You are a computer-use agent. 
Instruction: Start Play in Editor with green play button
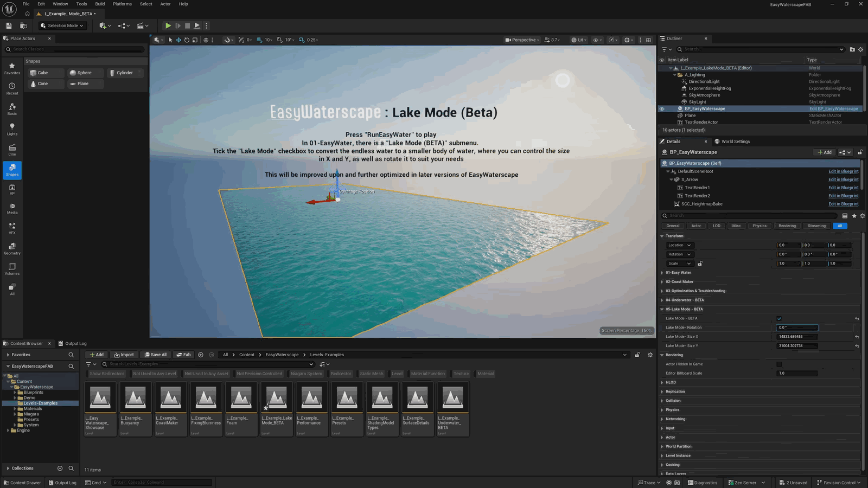point(168,25)
